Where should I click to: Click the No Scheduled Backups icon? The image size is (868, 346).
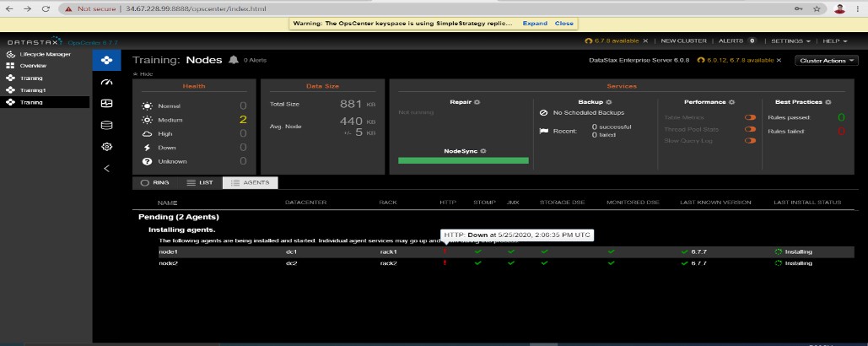coord(543,113)
